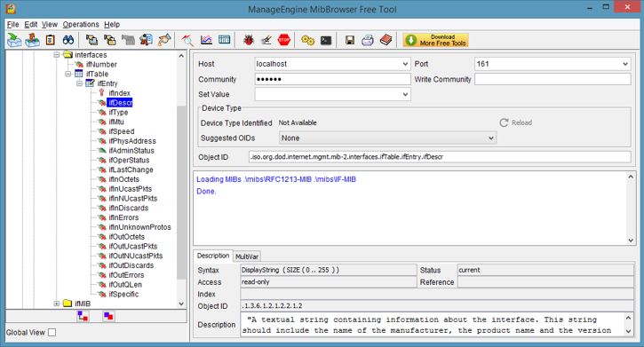
Task: Click the ladybug debug icon
Action: tap(248, 40)
